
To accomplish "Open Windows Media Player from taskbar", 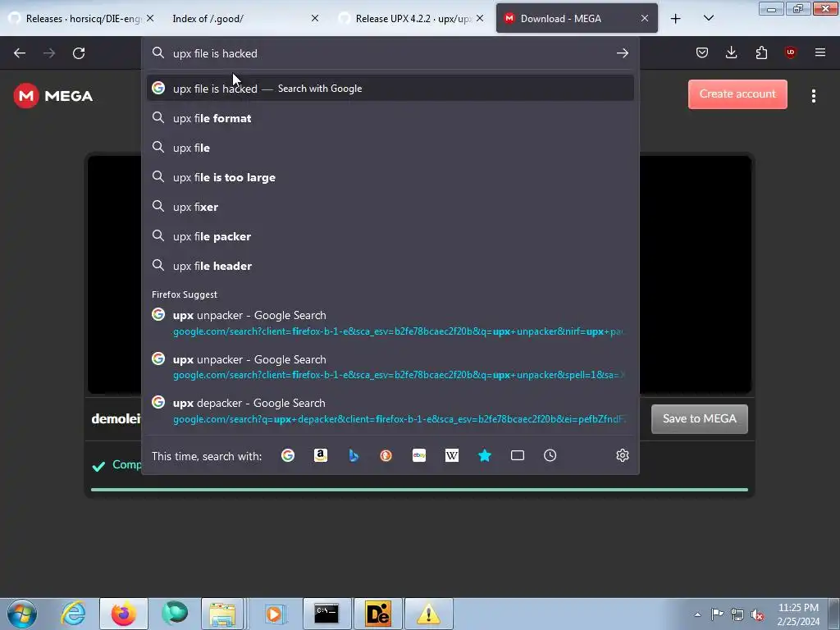I will coord(274,614).
